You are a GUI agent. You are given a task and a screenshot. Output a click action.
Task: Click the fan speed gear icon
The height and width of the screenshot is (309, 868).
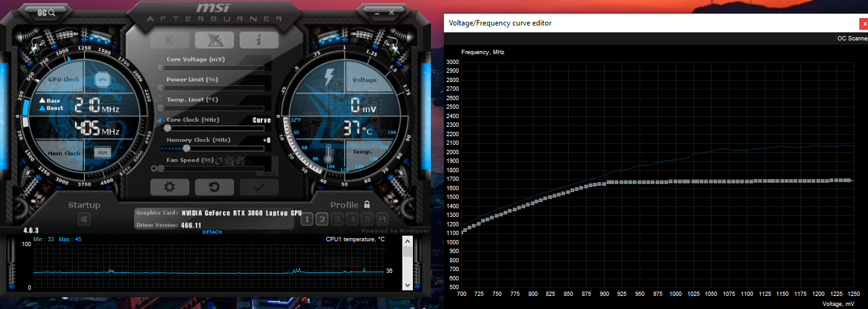click(154, 168)
